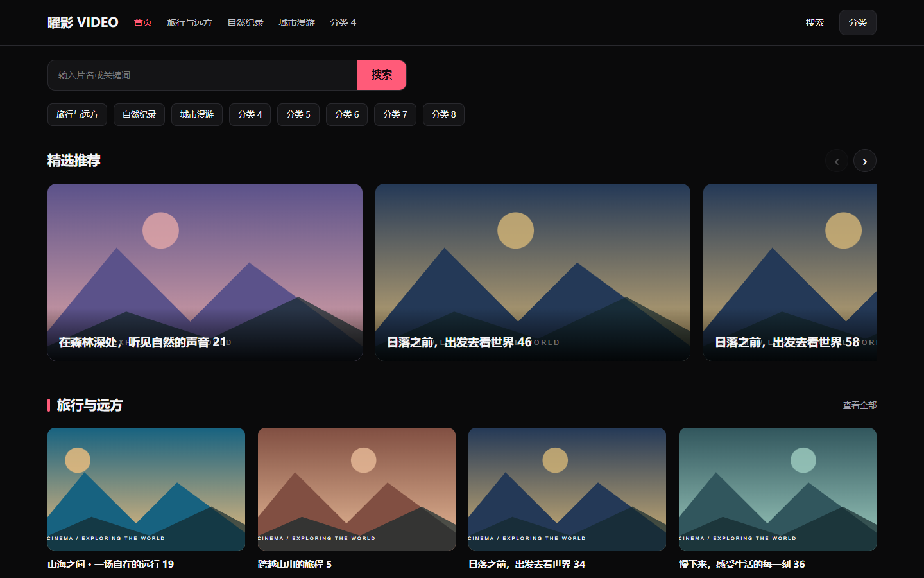Focus the 输入片名或关键词 search field
Image resolution: width=924 pixels, height=578 pixels.
(x=202, y=75)
